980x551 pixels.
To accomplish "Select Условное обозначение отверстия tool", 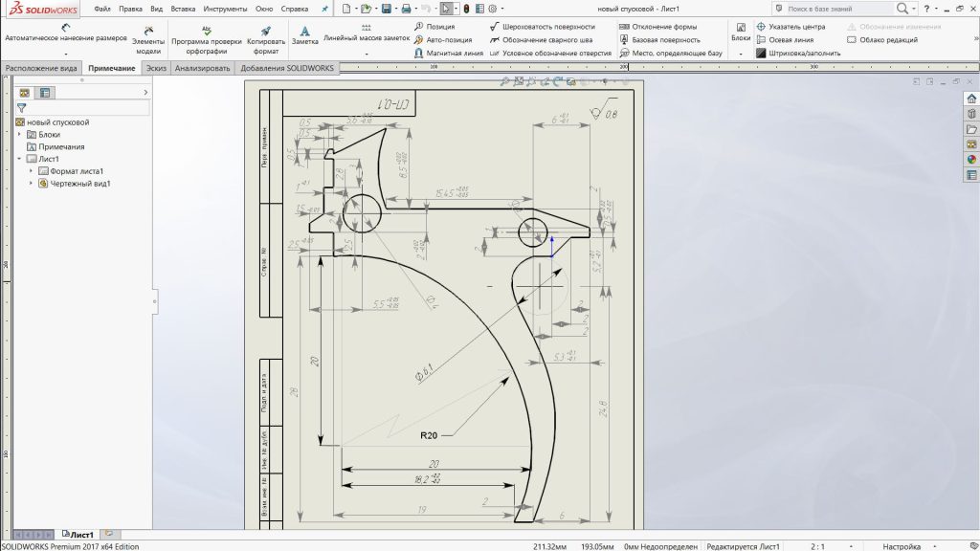I will click(550, 54).
